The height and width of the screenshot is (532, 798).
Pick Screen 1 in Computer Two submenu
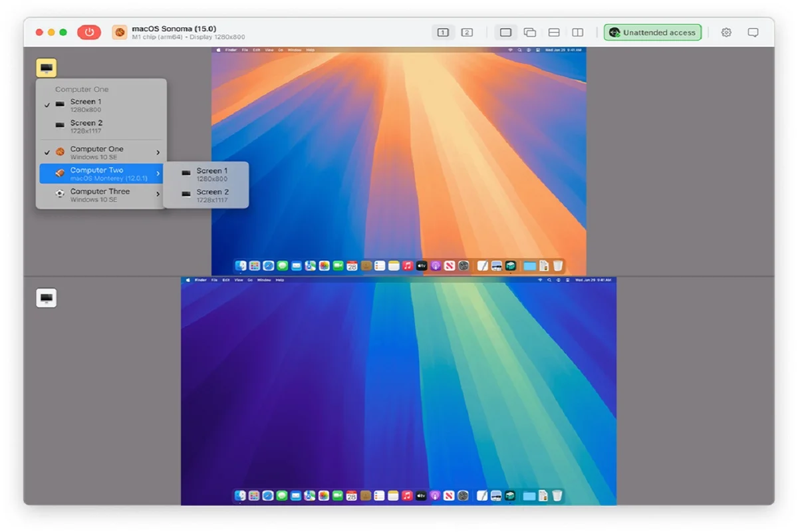pos(211,174)
